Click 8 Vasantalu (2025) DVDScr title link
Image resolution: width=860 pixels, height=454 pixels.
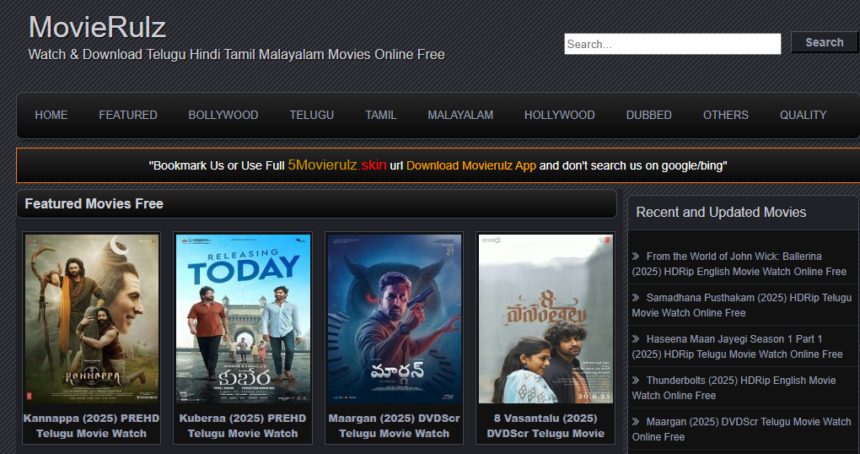pos(546,425)
